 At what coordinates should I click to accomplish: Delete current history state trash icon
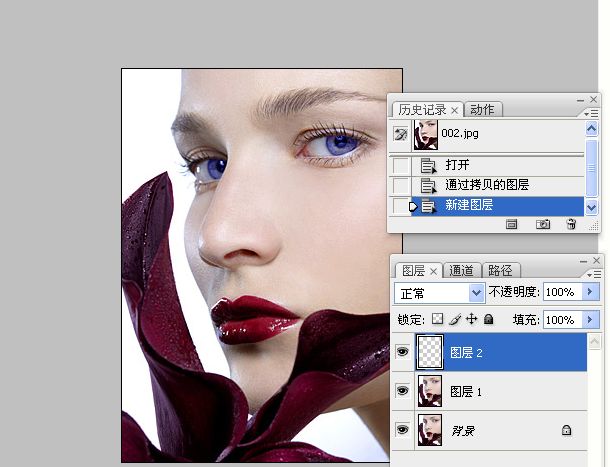tap(571, 224)
